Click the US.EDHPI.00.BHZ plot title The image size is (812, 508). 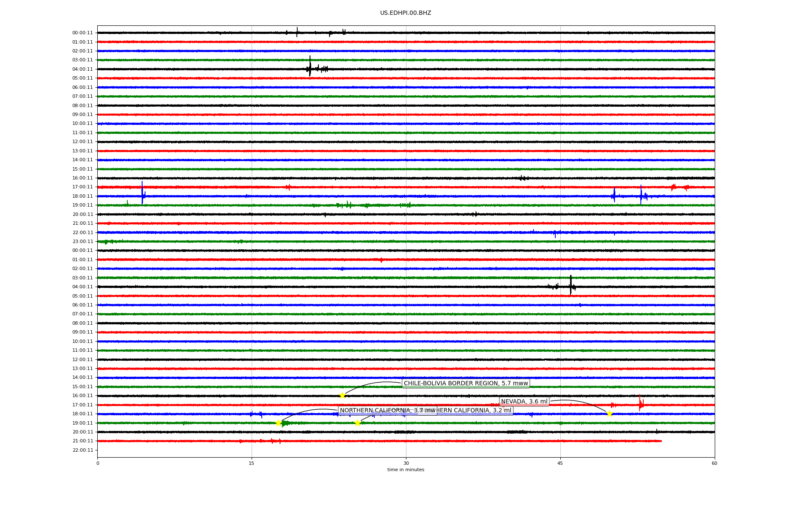click(x=406, y=13)
